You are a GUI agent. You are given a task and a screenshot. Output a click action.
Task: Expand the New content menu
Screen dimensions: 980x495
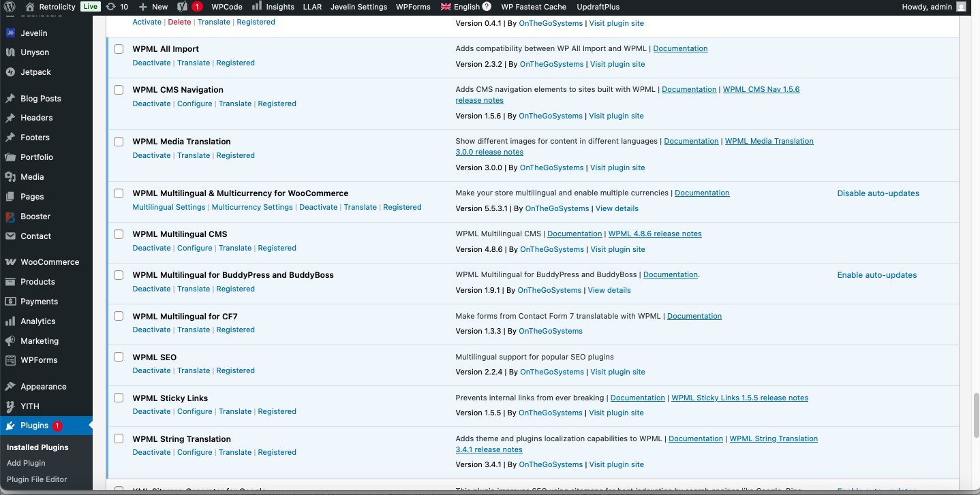[153, 7]
